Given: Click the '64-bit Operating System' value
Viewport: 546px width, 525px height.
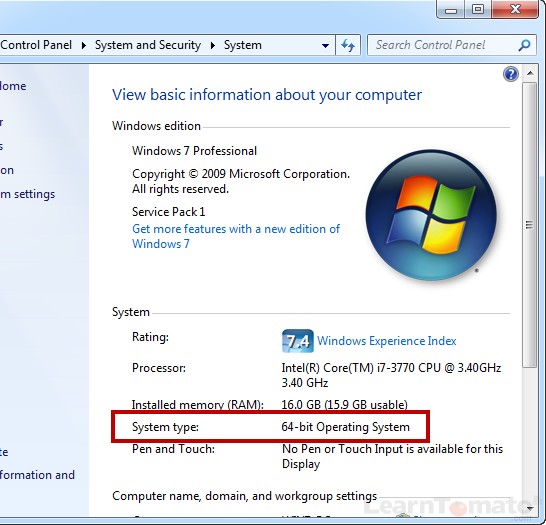Looking at the screenshot, I should pos(345,427).
